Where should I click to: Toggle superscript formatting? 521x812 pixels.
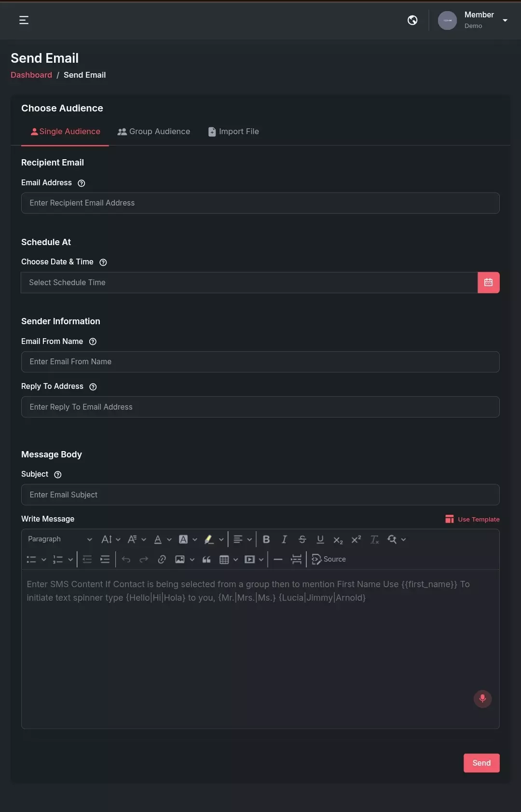pyautogui.click(x=356, y=539)
